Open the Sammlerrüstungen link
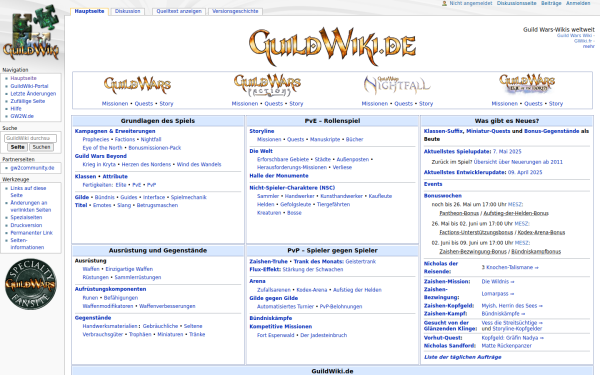 point(138,277)
